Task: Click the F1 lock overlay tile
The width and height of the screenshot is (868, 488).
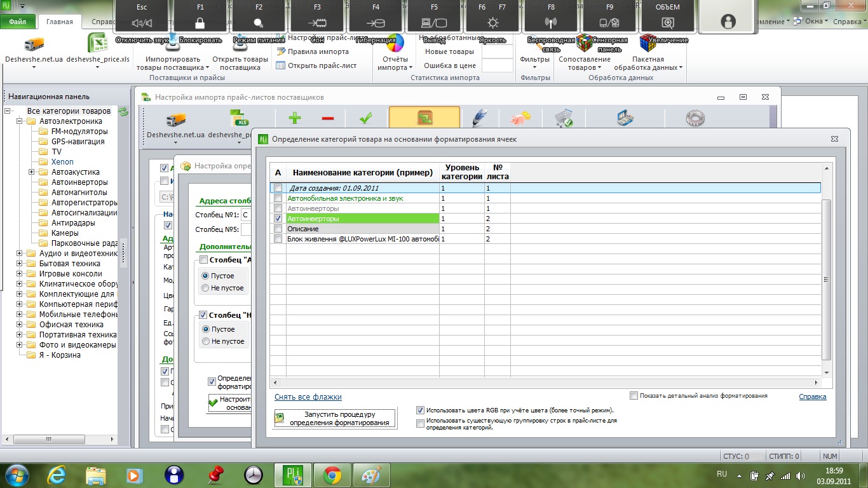Action: 200,17
